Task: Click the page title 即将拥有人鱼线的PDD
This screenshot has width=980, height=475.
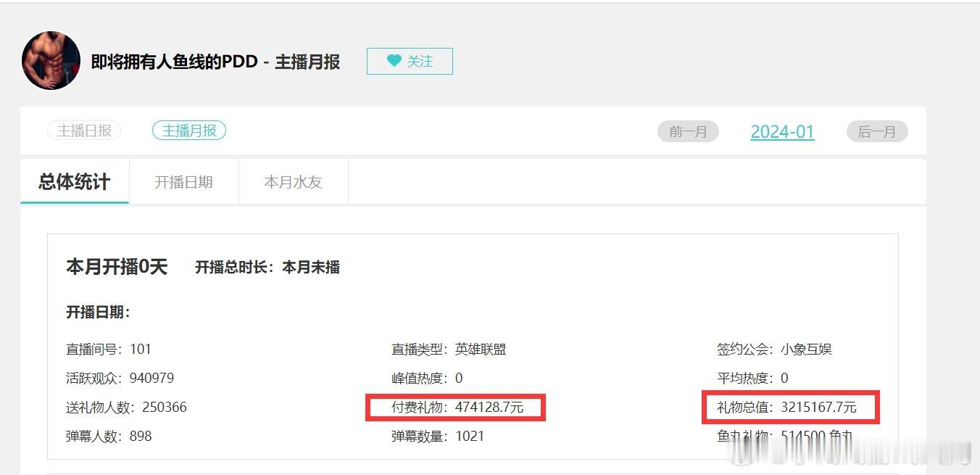Action: (174, 62)
